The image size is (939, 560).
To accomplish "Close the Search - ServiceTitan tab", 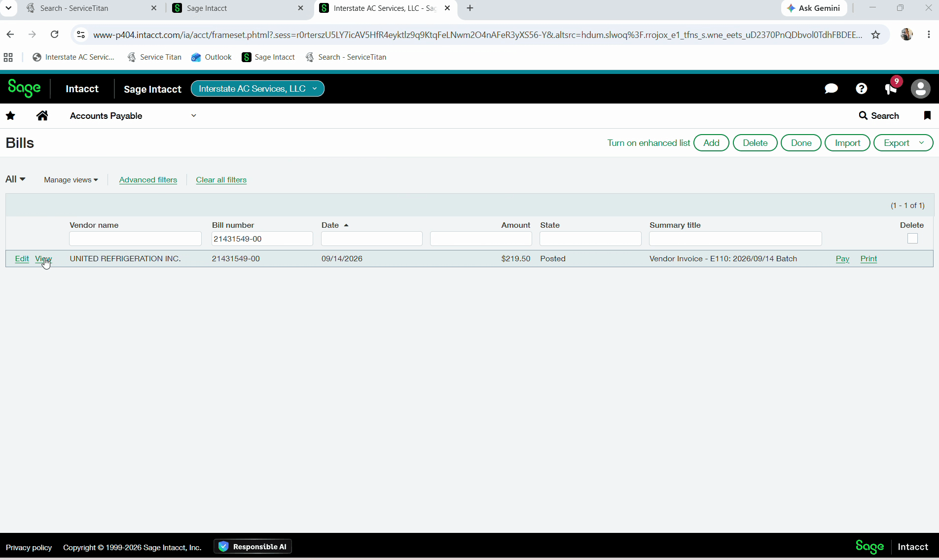I will click(x=154, y=8).
